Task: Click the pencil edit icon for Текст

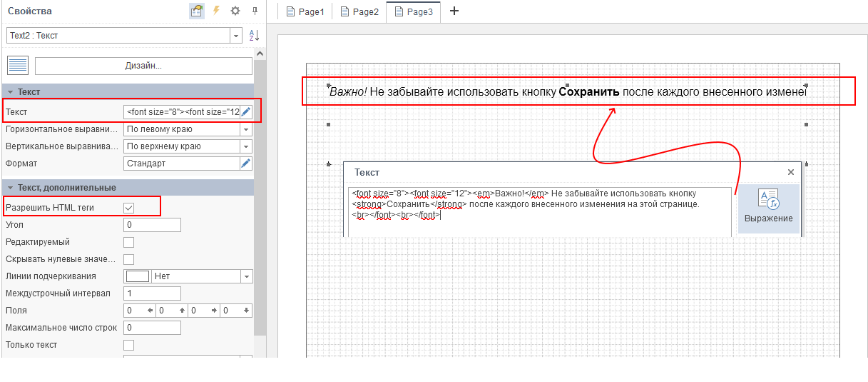Action: [246, 111]
